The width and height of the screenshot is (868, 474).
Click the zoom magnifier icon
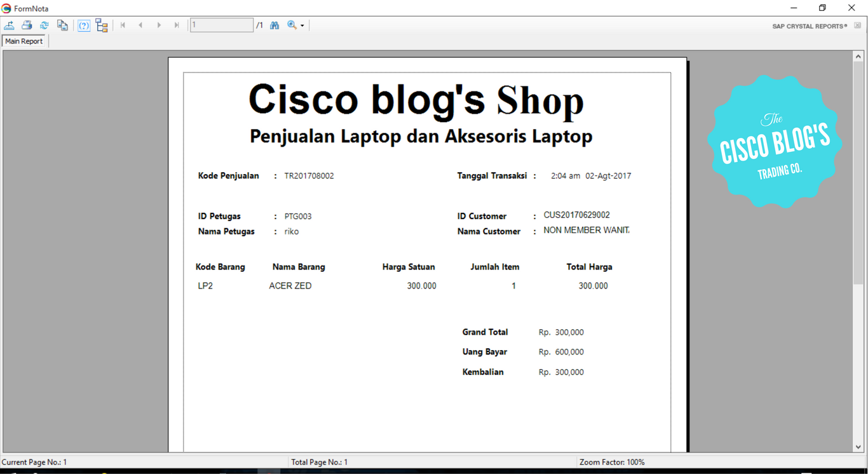(x=292, y=25)
